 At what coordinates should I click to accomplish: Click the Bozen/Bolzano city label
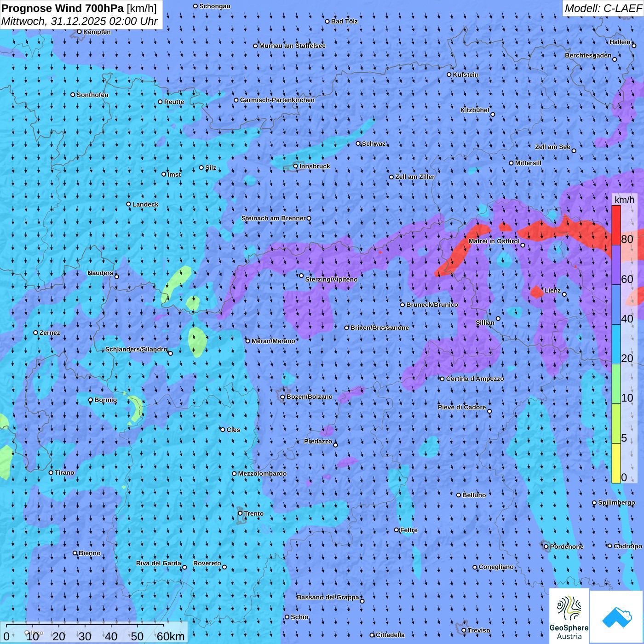click(x=309, y=397)
